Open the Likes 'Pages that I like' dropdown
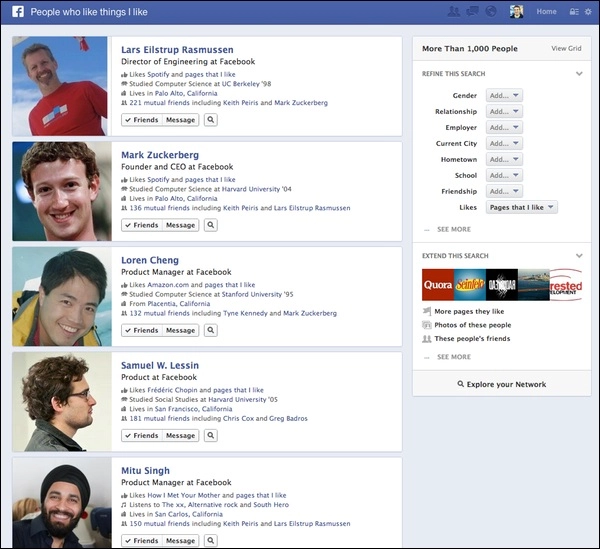Viewport: 600px width, 549px height. tap(521, 207)
